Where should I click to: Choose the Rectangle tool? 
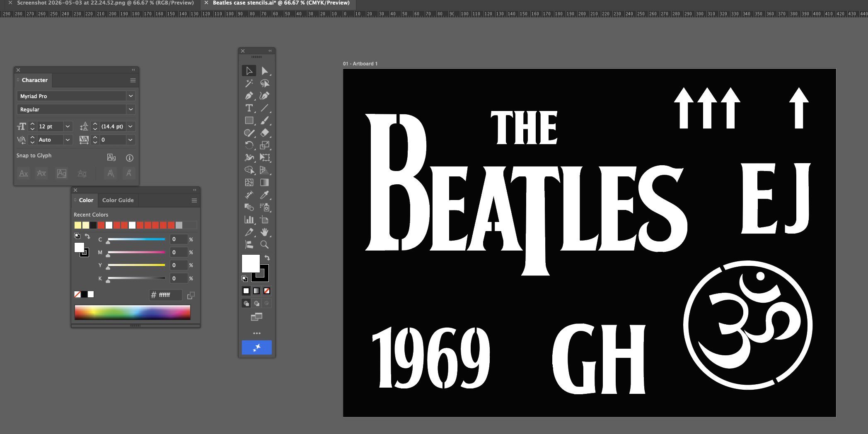(249, 121)
